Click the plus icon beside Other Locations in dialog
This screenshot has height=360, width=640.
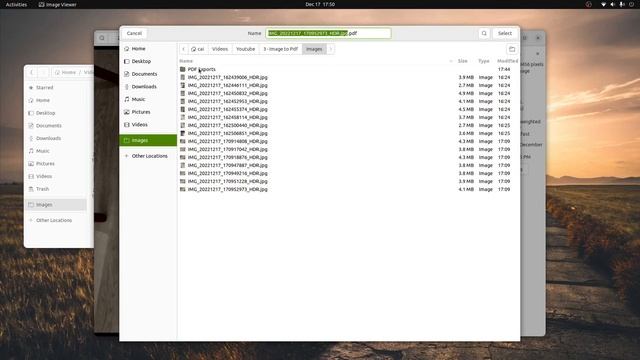(127, 156)
